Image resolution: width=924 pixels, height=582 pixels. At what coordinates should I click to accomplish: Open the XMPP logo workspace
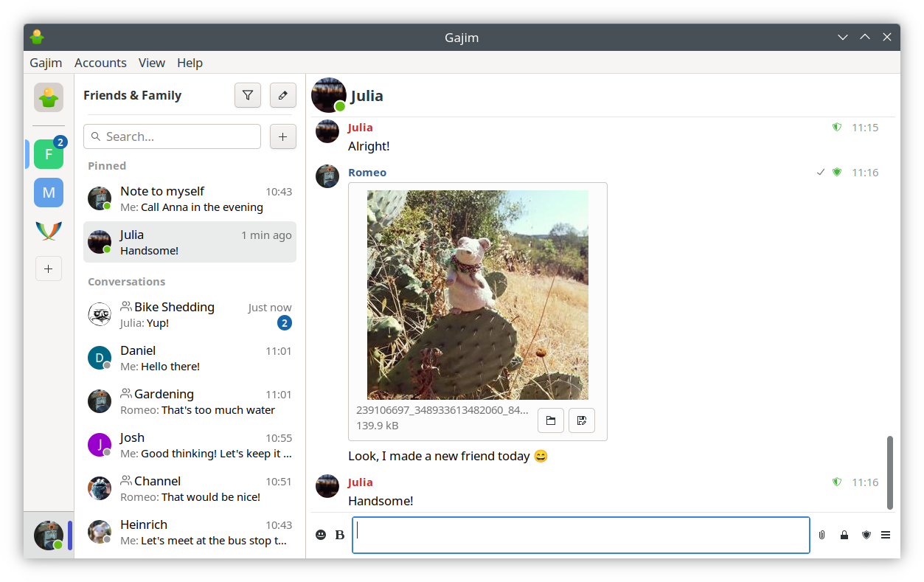[49, 231]
